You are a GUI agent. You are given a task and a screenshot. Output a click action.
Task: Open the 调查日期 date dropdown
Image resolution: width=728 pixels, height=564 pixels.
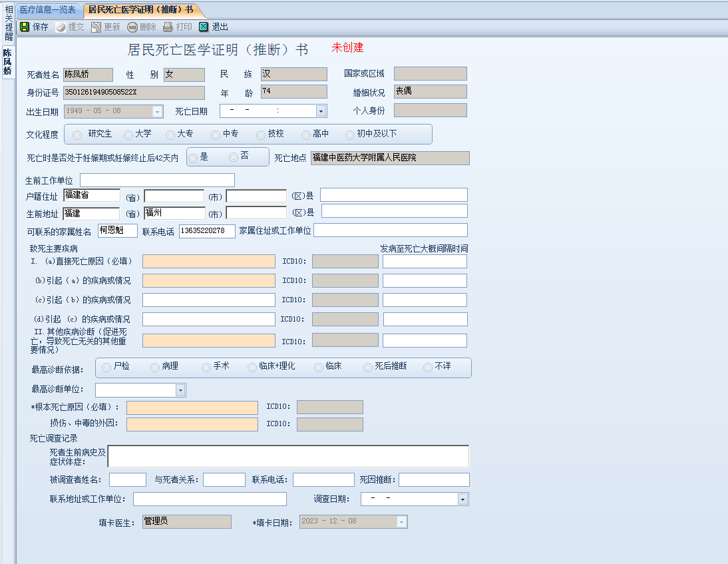pyautogui.click(x=462, y=499)
